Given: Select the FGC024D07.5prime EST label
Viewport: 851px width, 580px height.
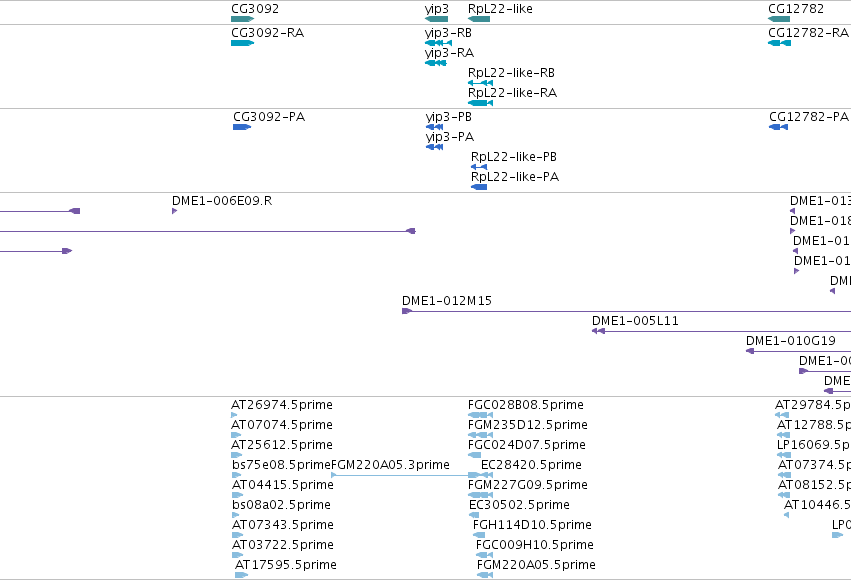Looking at the screenshot, I should [x=526, y=445].
